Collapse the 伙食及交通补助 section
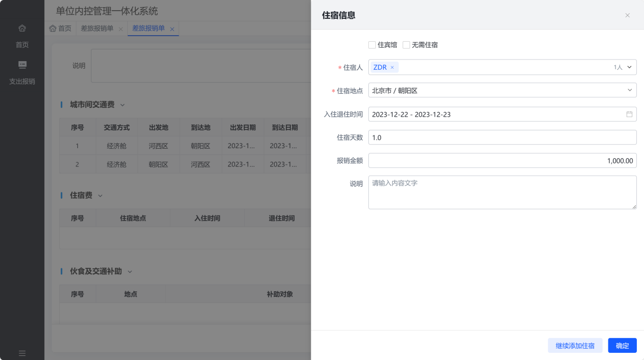The image size is (644, 360). (130, 271)
